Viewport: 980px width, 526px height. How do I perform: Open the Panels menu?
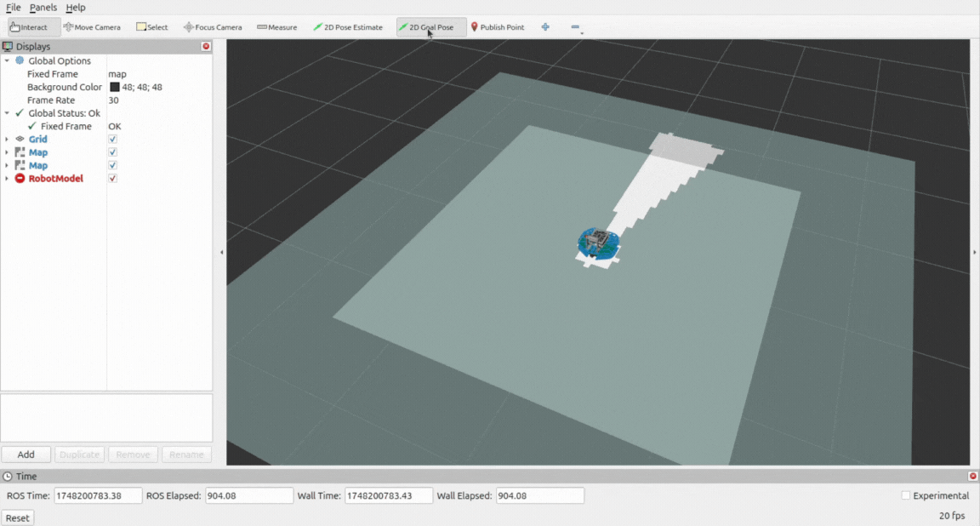43,8
